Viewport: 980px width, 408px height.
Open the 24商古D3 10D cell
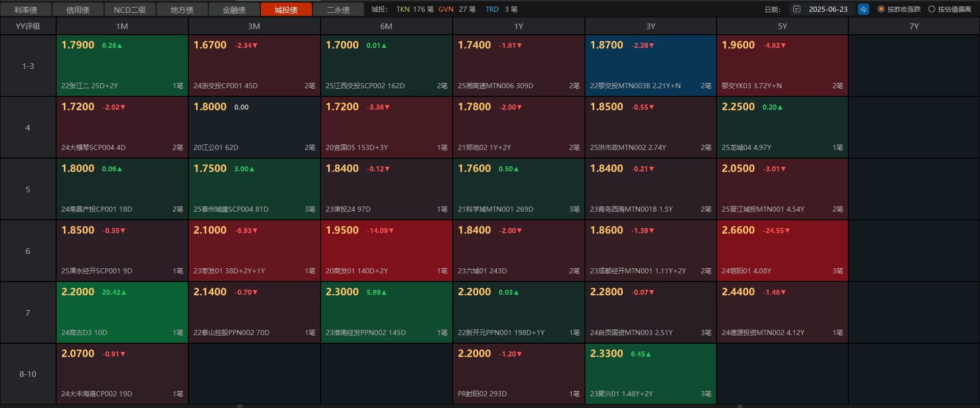(122, 313)
